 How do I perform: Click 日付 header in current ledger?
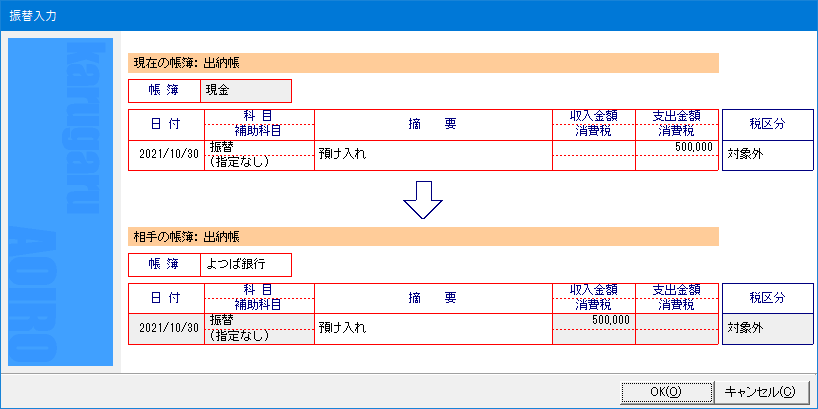coord(166,124)
